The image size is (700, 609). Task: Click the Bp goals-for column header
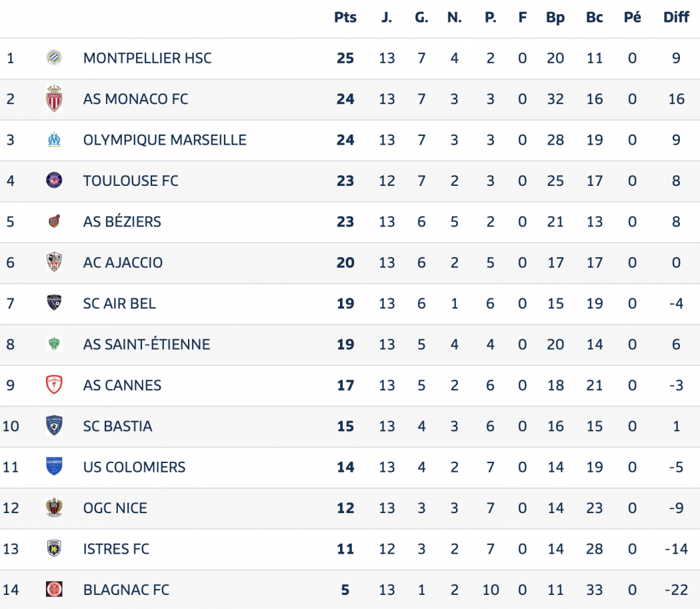point(555,18)
